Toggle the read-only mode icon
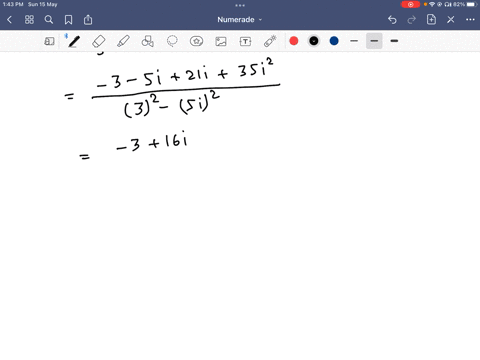 [x=49, y=41]
